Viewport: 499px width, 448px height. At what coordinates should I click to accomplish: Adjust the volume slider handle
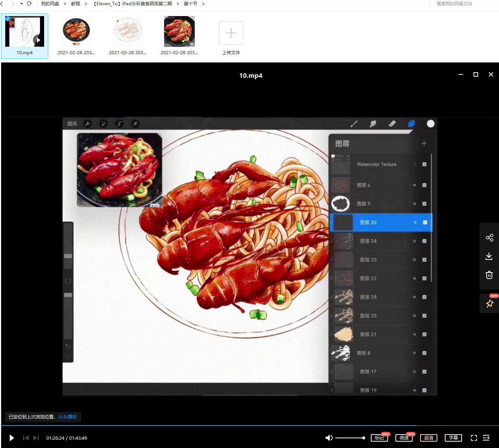[363, 438]
